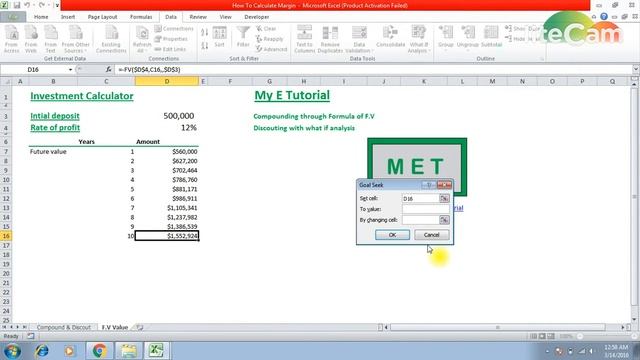Click the formula bar text

149,70
